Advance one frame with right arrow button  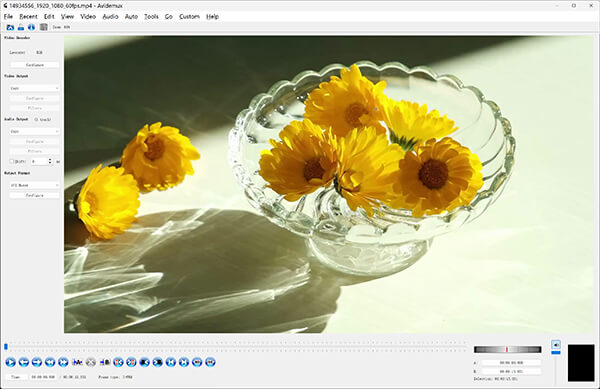tap(37, 362)
